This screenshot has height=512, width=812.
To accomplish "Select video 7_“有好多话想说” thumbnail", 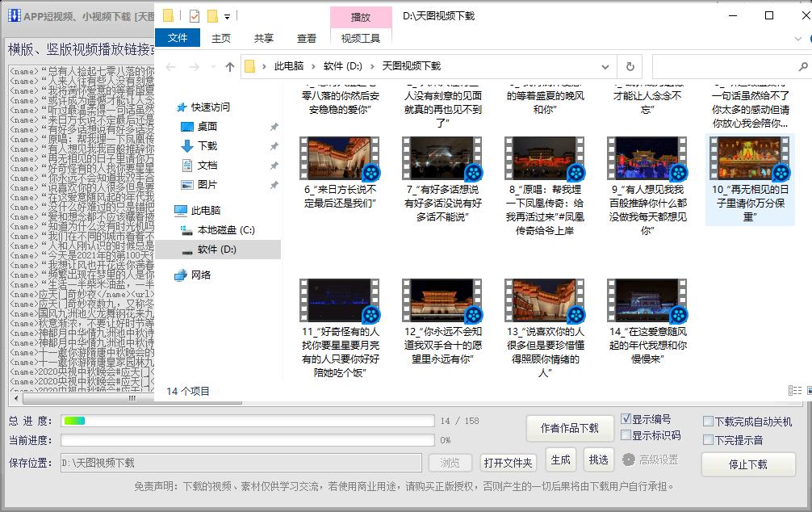I will pos(442,158).
